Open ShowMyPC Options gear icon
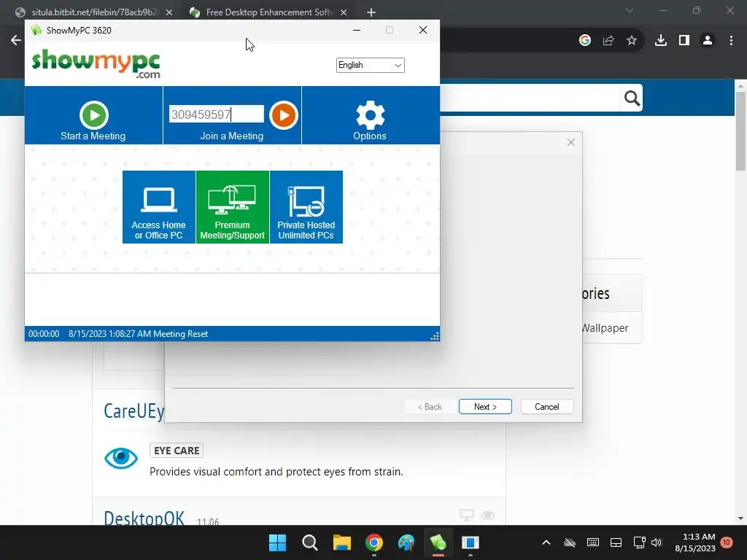The height and width of the screenshot is (560, 747). coord(370,114)
